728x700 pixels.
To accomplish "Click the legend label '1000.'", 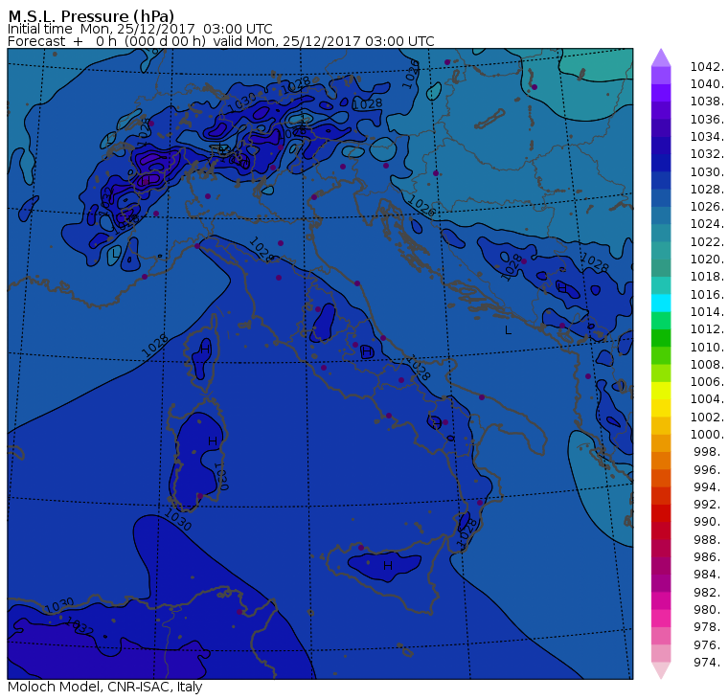I will pos(707,435).
